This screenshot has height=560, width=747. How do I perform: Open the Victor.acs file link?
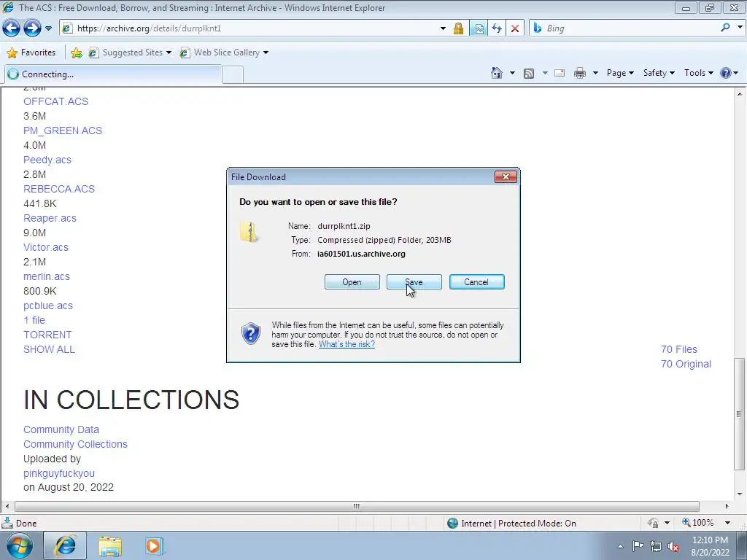coord(46,247)
